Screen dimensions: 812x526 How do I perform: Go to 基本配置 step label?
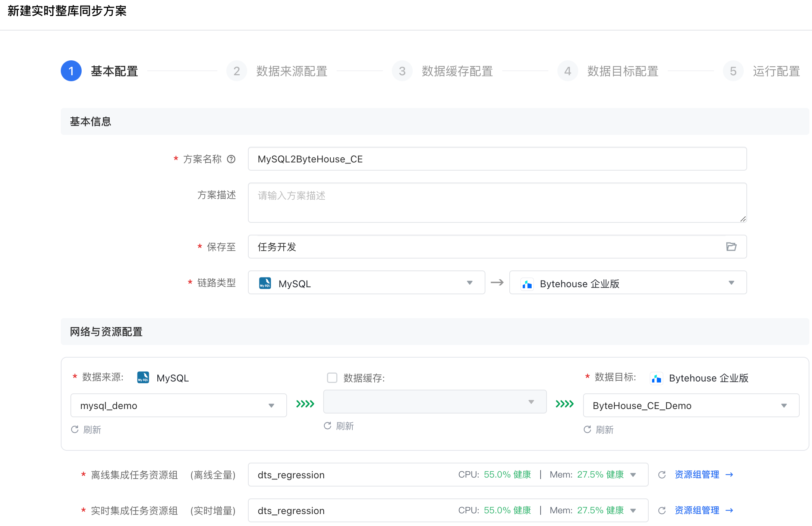(x=114, y=71)
